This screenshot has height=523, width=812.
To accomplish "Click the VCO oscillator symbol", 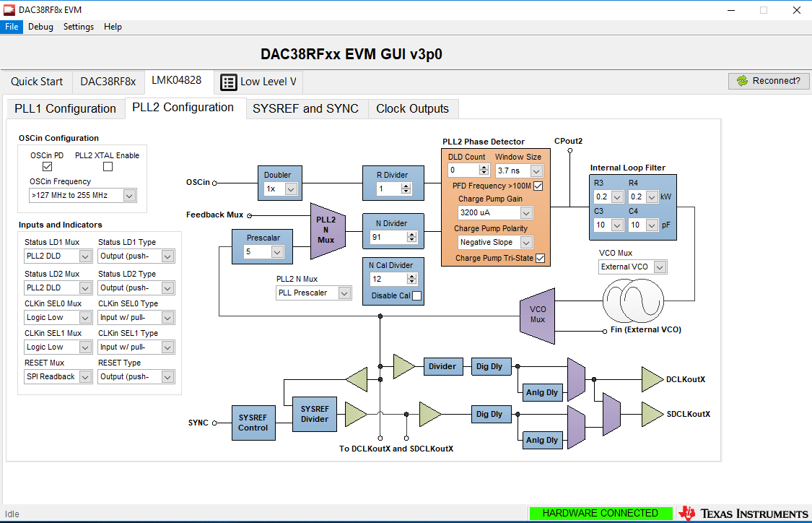I will [x=633, y=301].
